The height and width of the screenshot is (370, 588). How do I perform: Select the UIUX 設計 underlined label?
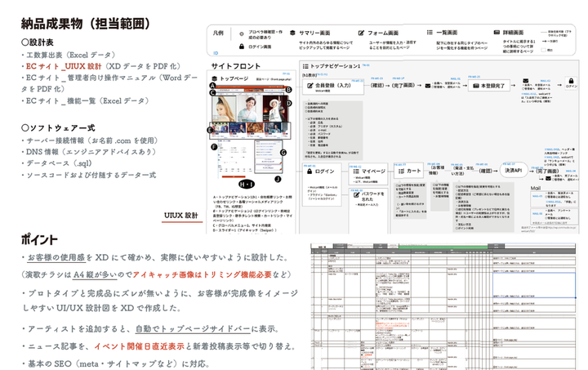(181, 216)
